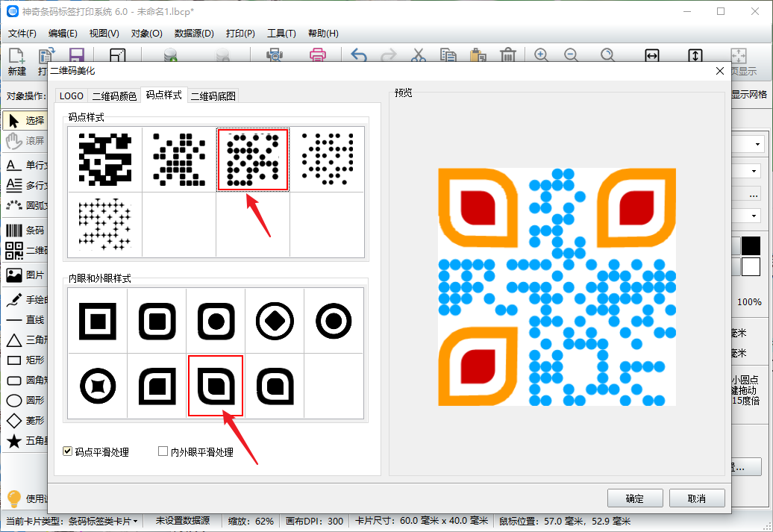Choose the rounded square with circle eye
This screenshot has height=532, width=773.
216,321
